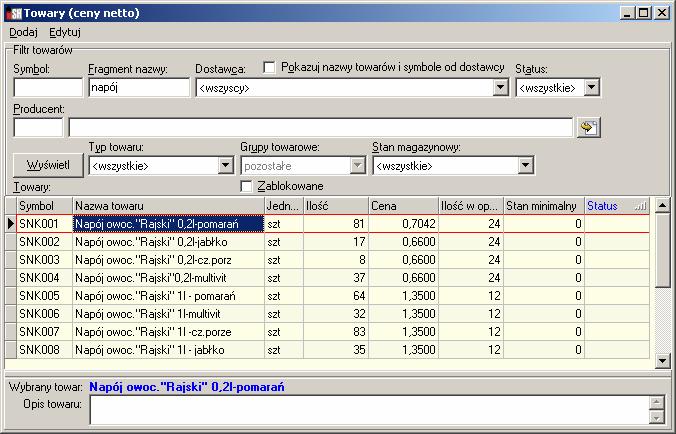Image resolution: width=676 pixels, height=434 pixels.
Task: Open the Edytuj menu
Action: (x=65, y=32)
